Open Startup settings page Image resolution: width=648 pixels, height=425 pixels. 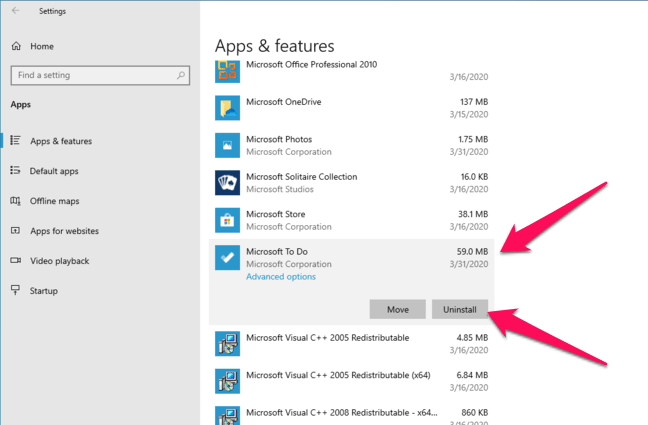(x=43, y=291)
